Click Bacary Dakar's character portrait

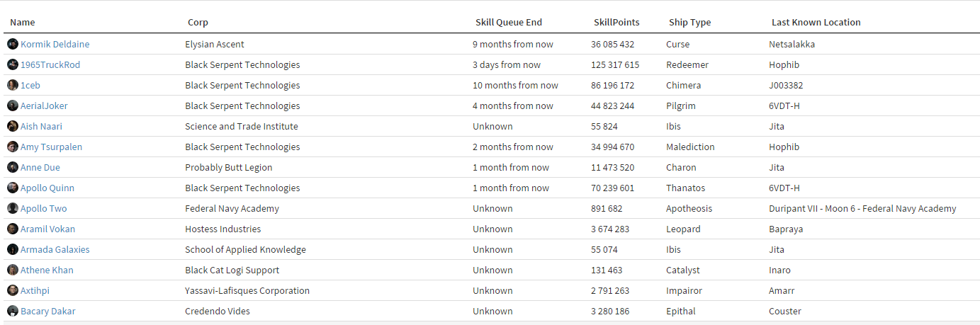click(13, 311)
